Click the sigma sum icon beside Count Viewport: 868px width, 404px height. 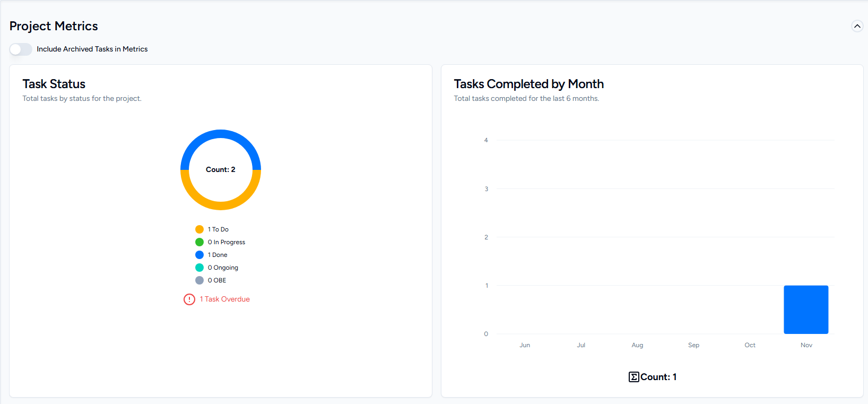click(633, 377)
